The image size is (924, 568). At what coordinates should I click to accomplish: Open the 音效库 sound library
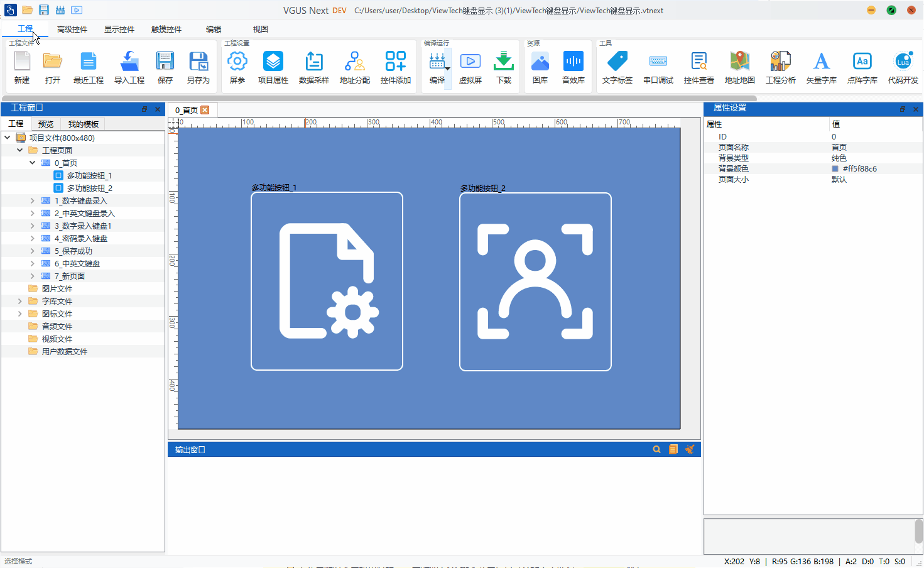[x=573, y=67]
